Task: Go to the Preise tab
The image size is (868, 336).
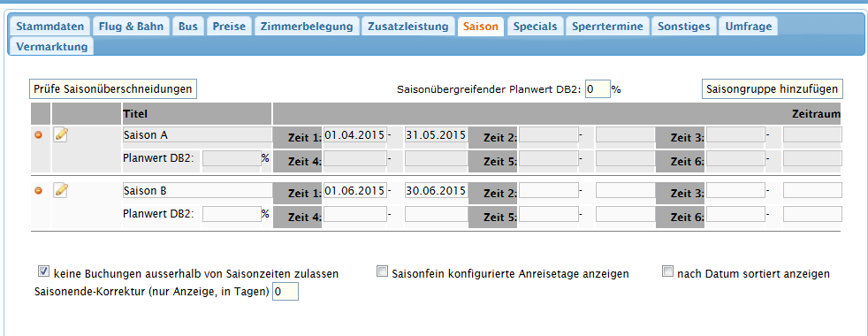Action: (229, 26)
